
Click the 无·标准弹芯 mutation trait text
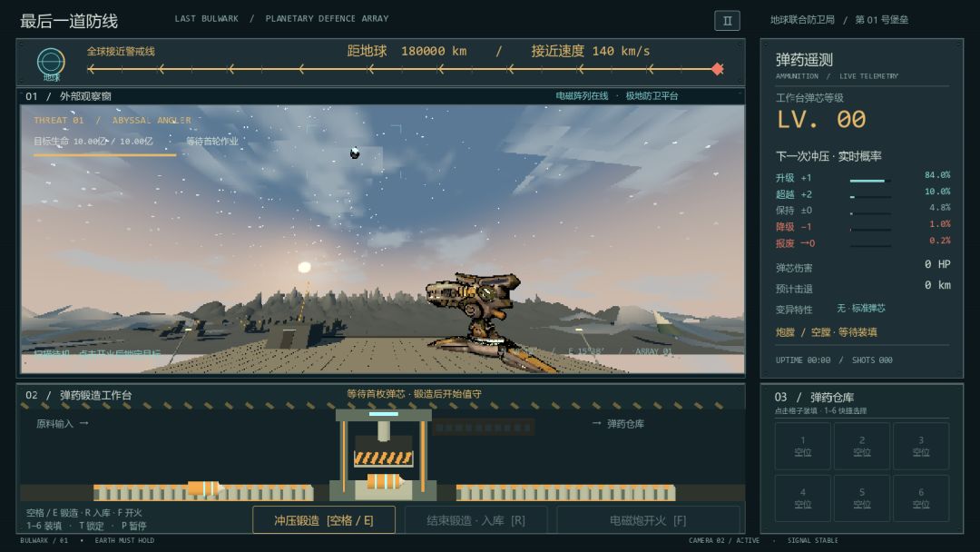861,308
